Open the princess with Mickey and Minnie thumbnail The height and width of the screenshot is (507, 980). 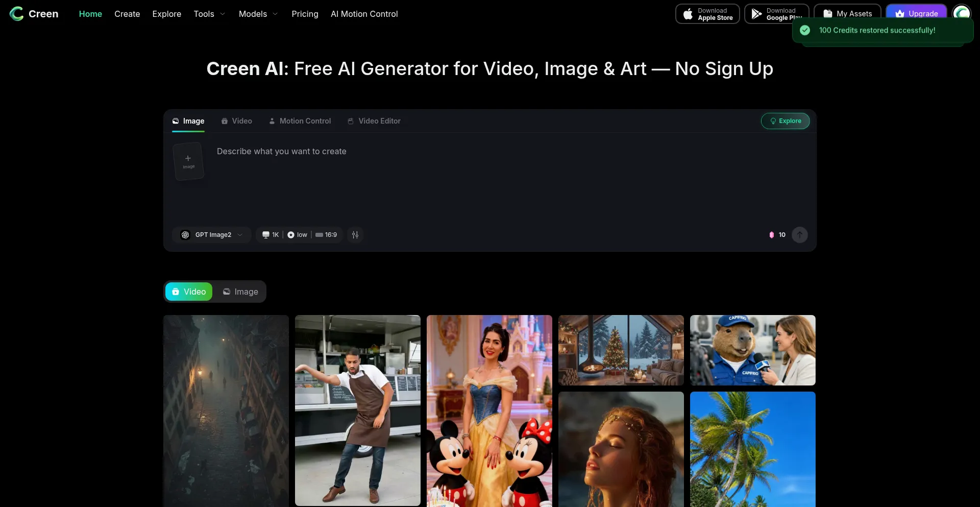tap(489, 411)
